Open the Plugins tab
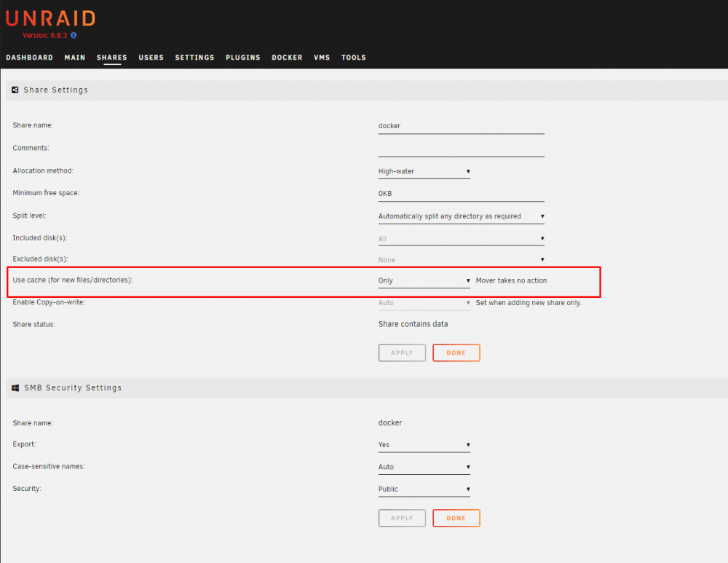The image size is (728, 563). click(243, 58)
